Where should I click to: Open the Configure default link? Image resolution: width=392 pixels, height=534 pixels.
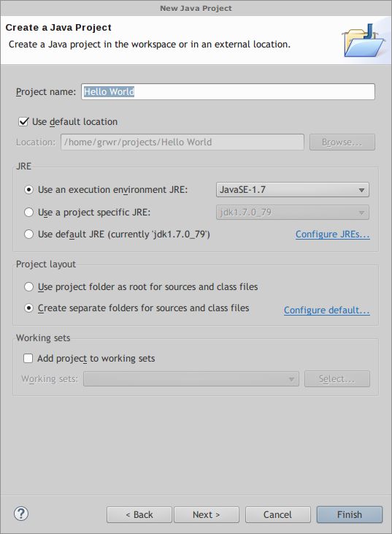pyautogui.click(x=327, y=310)
